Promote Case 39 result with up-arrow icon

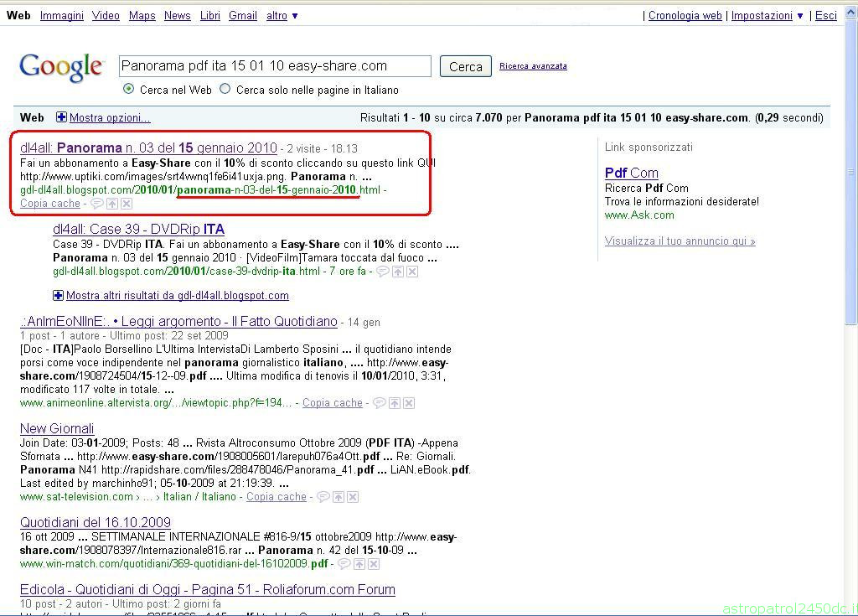pos(398,272)
